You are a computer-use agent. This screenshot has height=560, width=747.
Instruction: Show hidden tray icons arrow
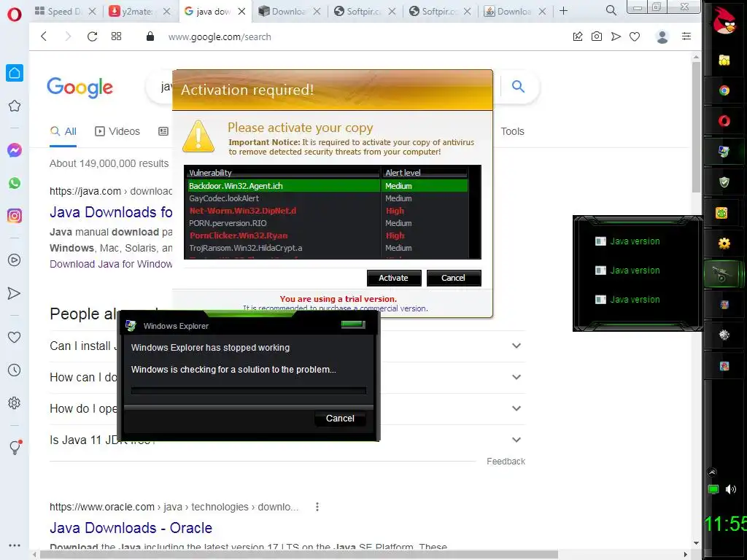(712, 472)
